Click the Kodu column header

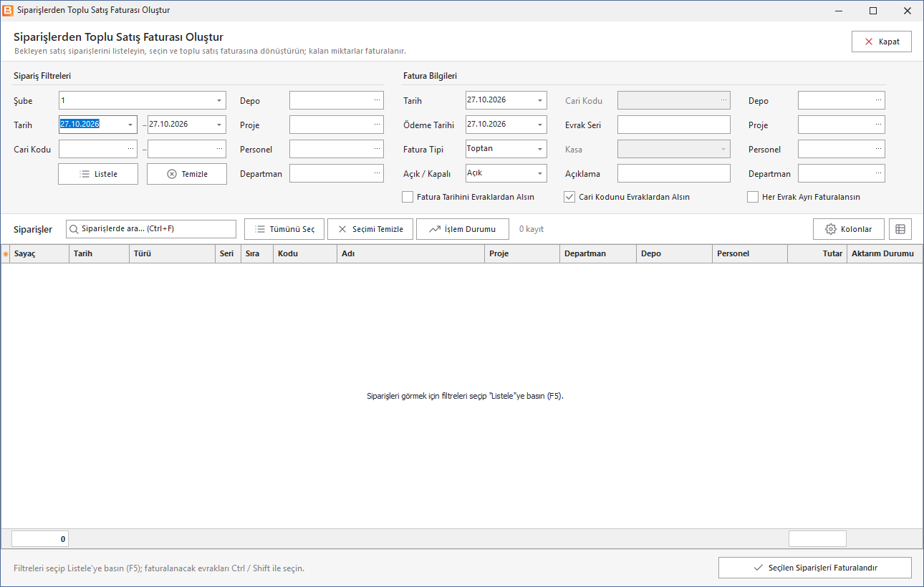tap(305, 253)
